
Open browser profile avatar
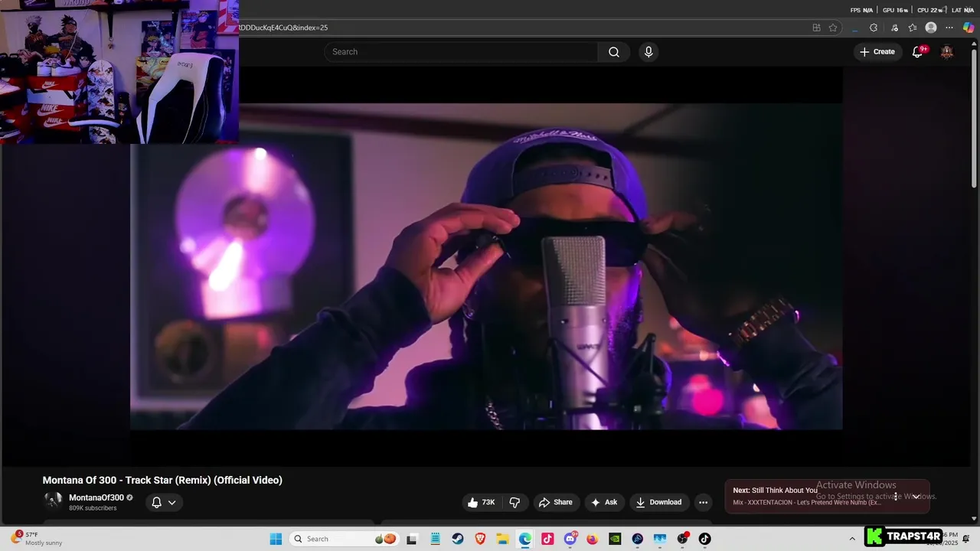[931, 28]
